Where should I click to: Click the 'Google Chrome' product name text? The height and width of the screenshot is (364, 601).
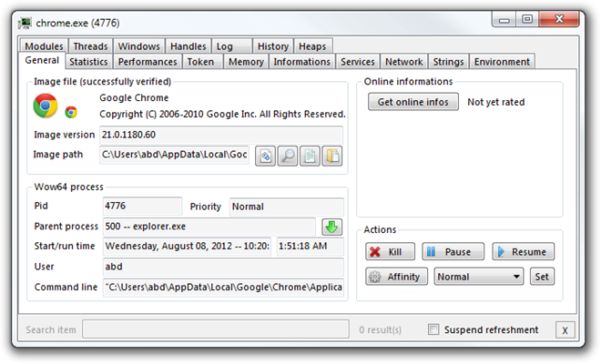pyautogui.click(x=134, y=97)
